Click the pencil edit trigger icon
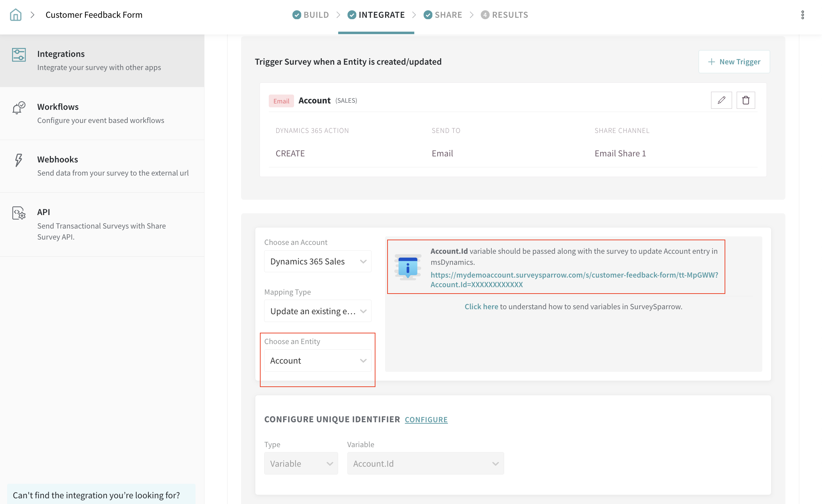Image resolution: width=822 pixels, height=504 pixels. pos(721,100)
